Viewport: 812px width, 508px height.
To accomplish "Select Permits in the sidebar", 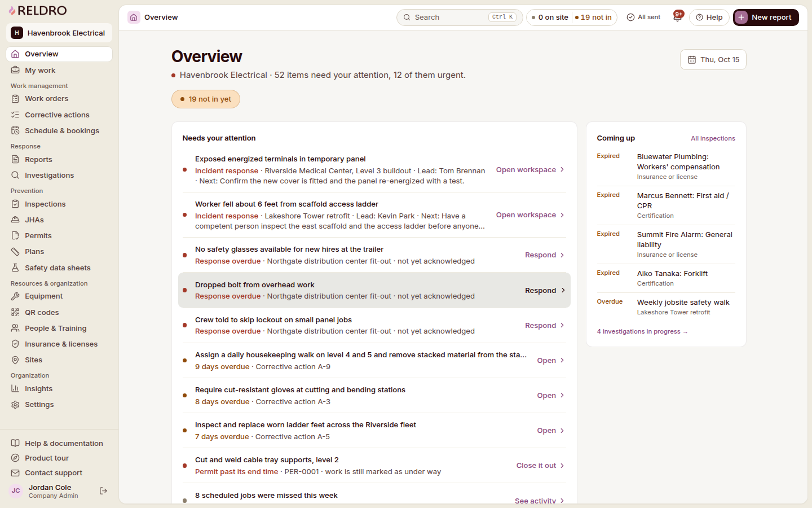I will (59, 235).
